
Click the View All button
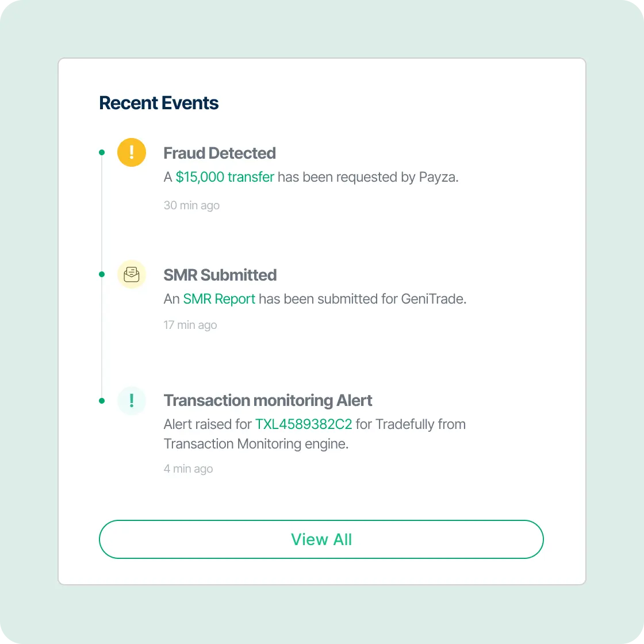click(321, 539)
